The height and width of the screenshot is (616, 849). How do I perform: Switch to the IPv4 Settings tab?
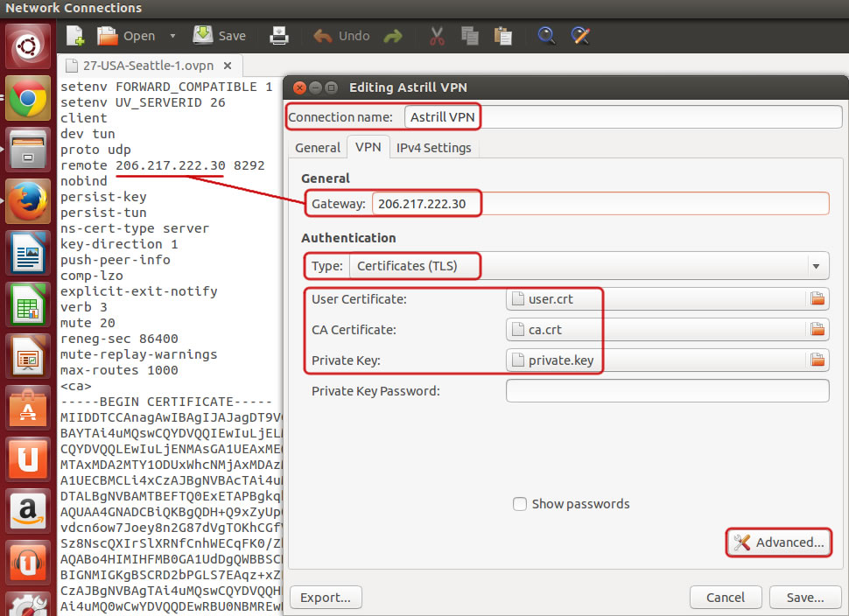tap(434, 148)
